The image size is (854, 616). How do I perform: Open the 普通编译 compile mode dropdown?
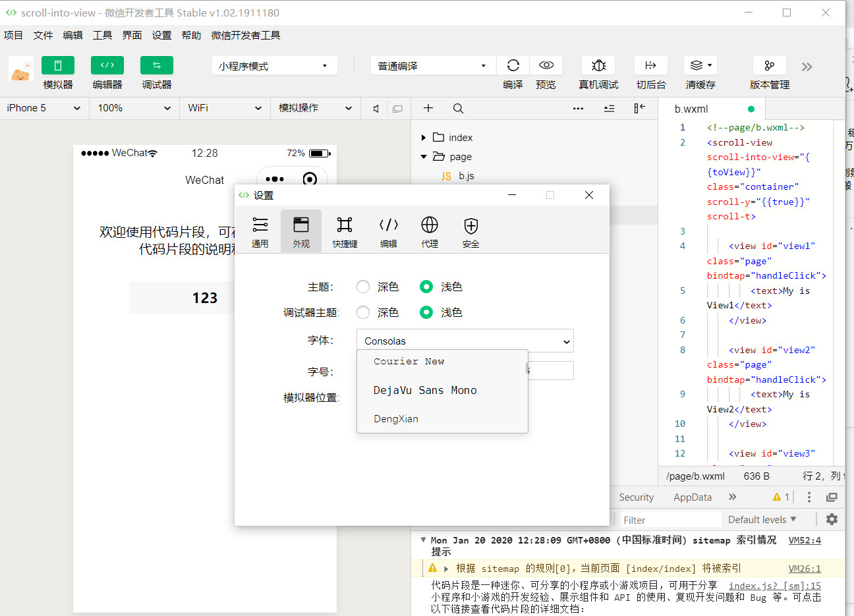point(433,66)
